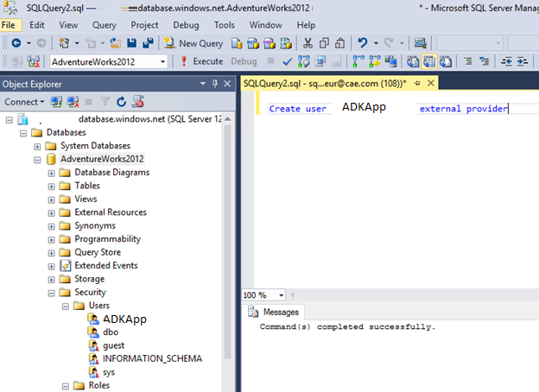Screen dimensions: 539x392
Task: Toggle Include Client Statistics
Action: [x=390, y=62]
